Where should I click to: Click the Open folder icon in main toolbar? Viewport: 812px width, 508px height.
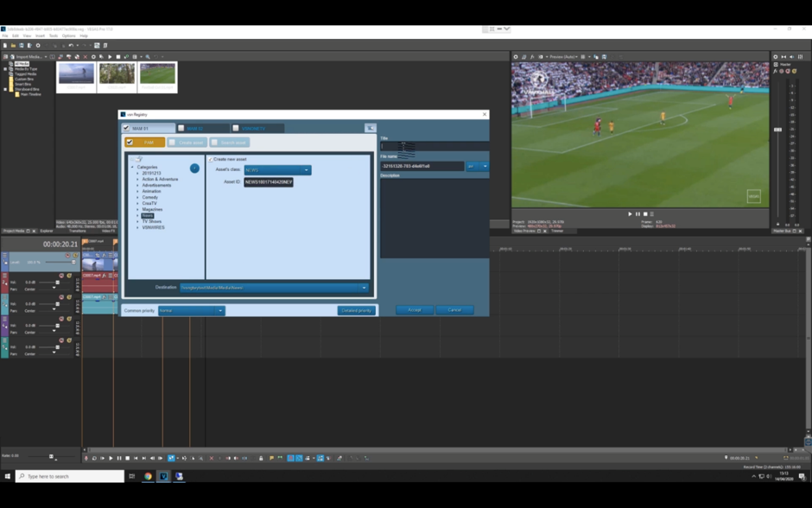[14, 46]
